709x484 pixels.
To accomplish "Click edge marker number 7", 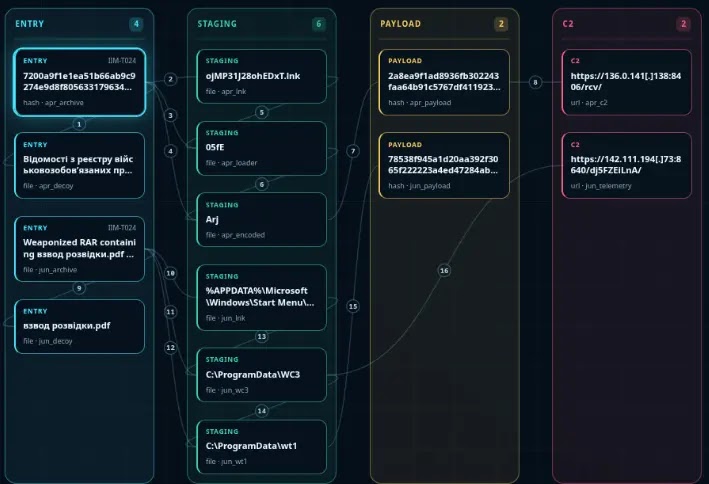I will pyautogui.click(x=353, y=151).
